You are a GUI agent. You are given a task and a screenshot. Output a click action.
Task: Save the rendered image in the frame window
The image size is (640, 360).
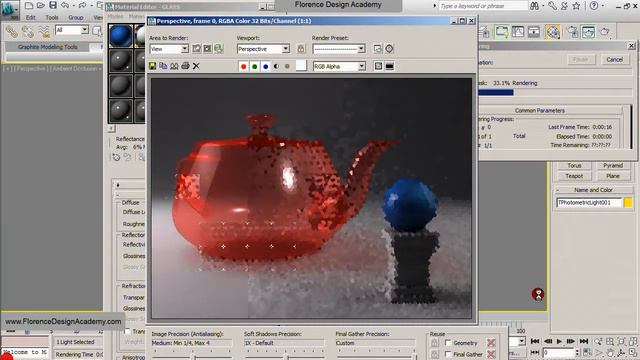click(152, 66)
